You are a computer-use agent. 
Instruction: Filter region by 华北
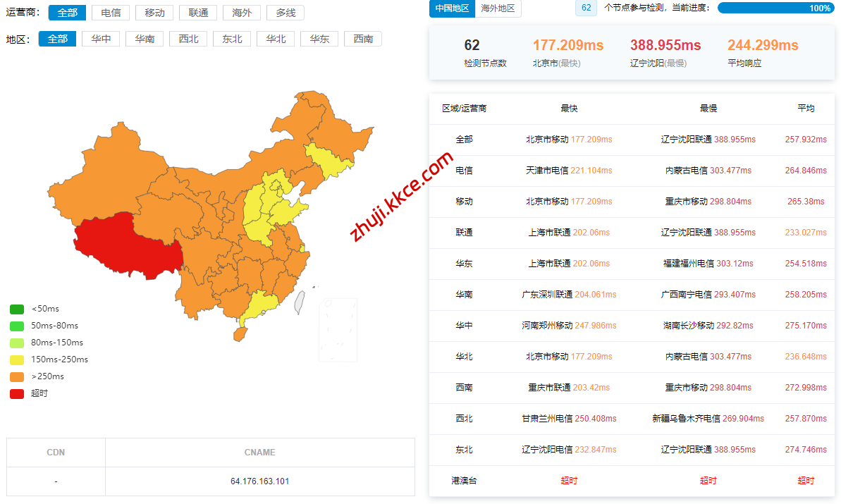(276, 39)
